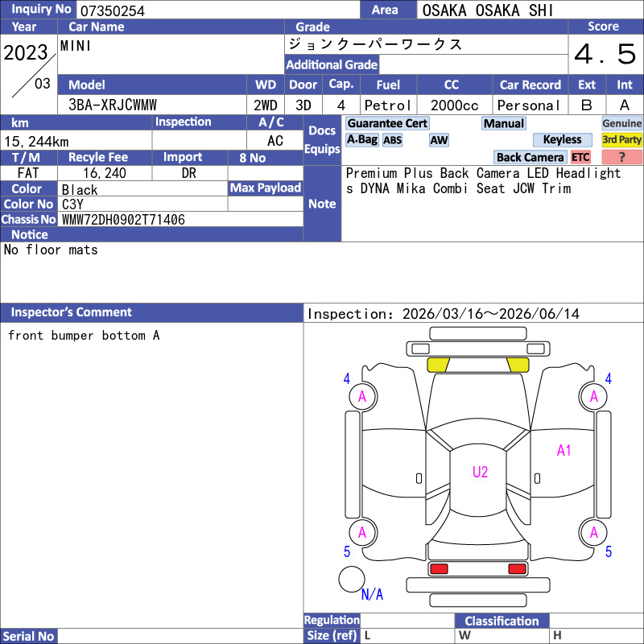Click the Inspector's Comment header
644x644 pixels.
[72, 312]
